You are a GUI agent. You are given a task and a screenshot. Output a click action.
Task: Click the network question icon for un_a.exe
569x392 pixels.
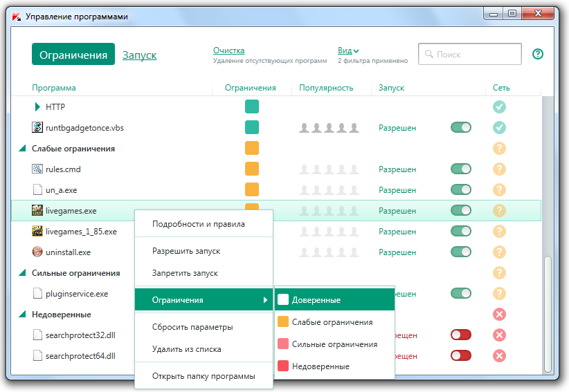point(499,190)
